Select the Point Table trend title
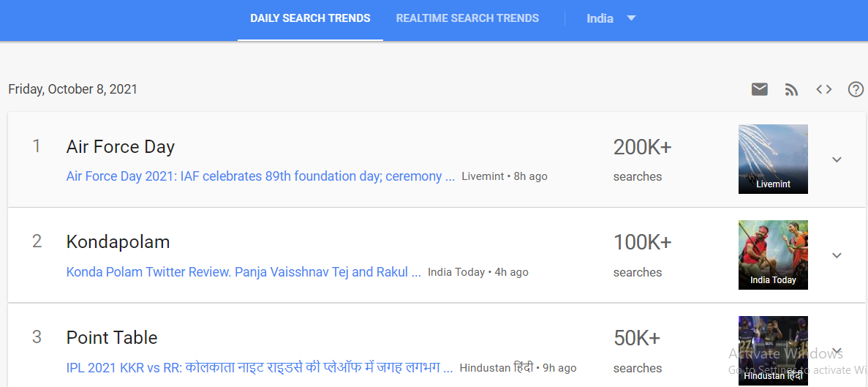Viewport: 868px width, 387px height. coord(112,338)
